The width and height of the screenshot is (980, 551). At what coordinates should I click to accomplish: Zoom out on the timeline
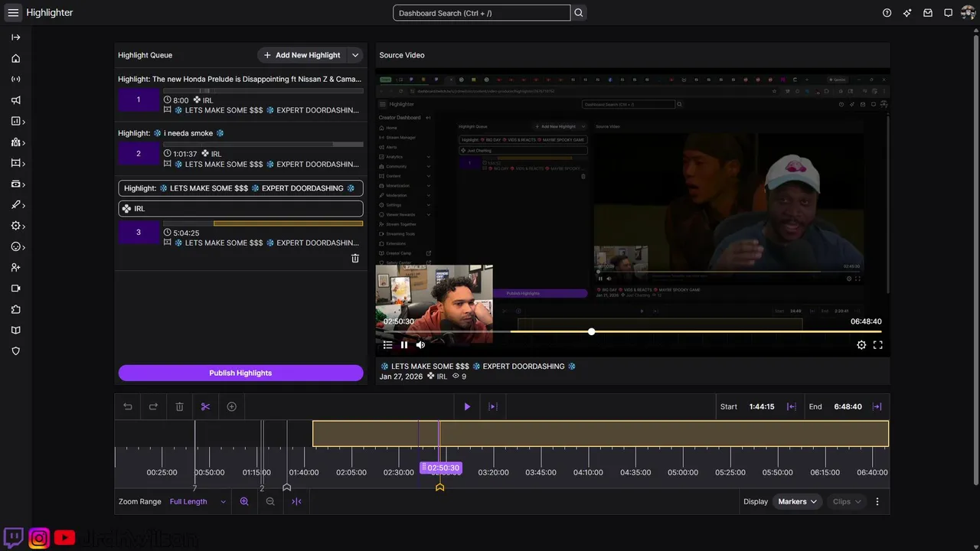pyautogui.click(x=270, y=501)
